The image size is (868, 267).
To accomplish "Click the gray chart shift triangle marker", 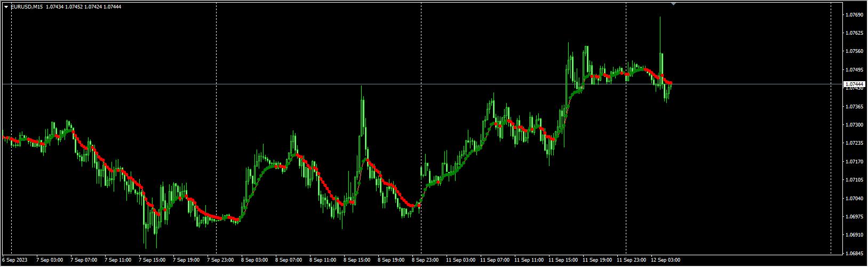I will 673,4.
